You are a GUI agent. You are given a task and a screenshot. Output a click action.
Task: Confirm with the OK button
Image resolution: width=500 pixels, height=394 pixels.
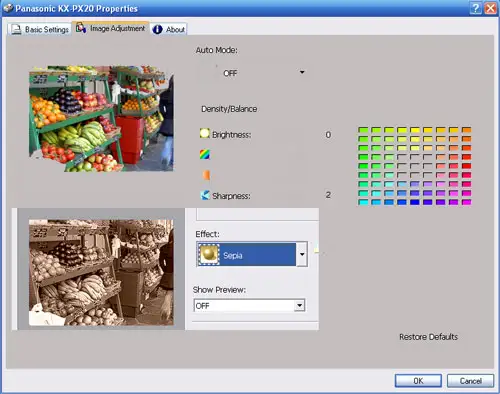click(418, 381)
